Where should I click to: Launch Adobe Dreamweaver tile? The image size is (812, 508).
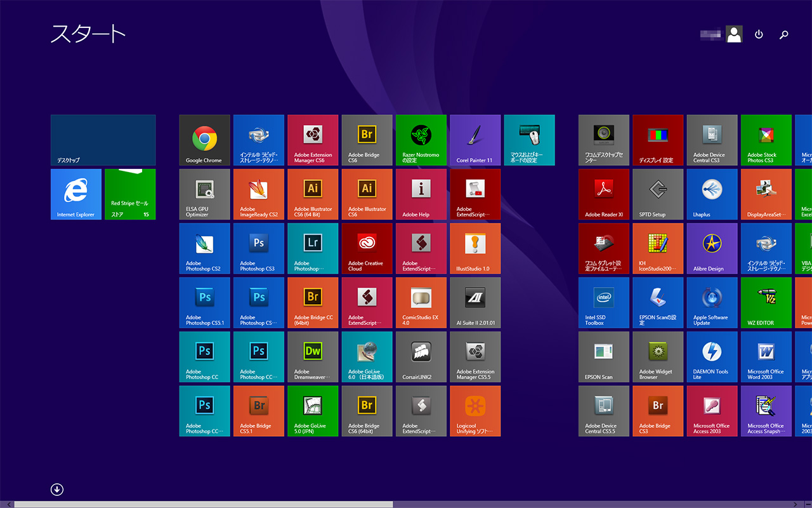[x=313, y=357]
